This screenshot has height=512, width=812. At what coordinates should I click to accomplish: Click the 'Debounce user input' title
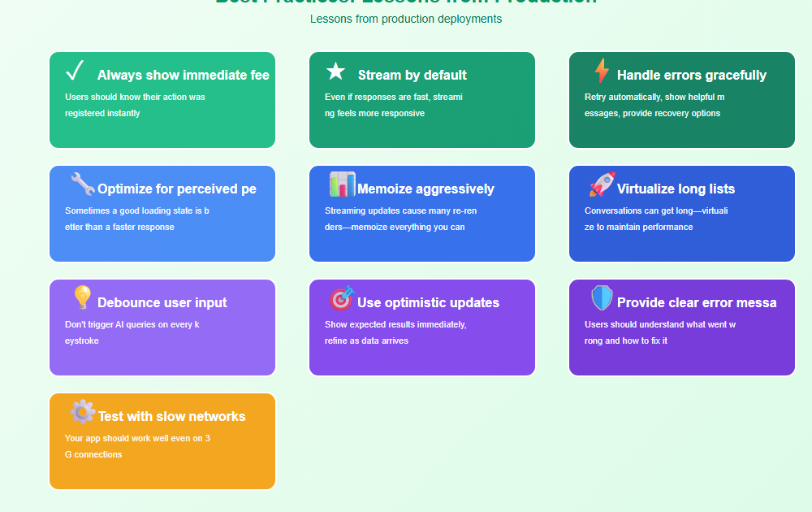pyautogui.click(x=162, y=302)
